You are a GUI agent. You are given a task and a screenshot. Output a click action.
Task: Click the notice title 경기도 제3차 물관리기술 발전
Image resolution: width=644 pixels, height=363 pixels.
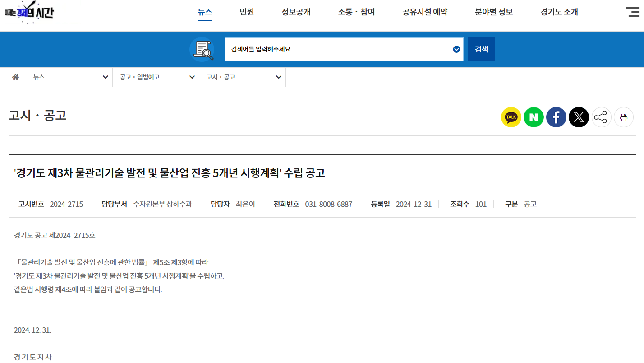coord(169,173)
